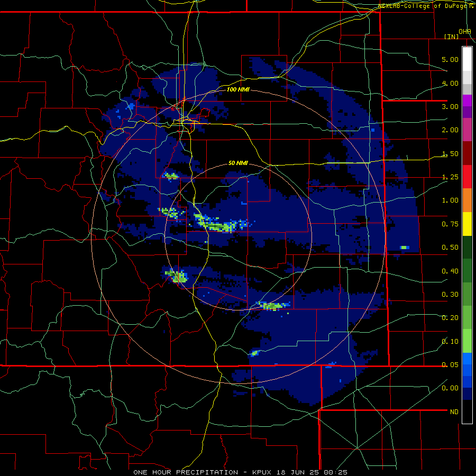Click the 50 NMI range ring label
Screen dimensions: 476x476
(238, 163)
